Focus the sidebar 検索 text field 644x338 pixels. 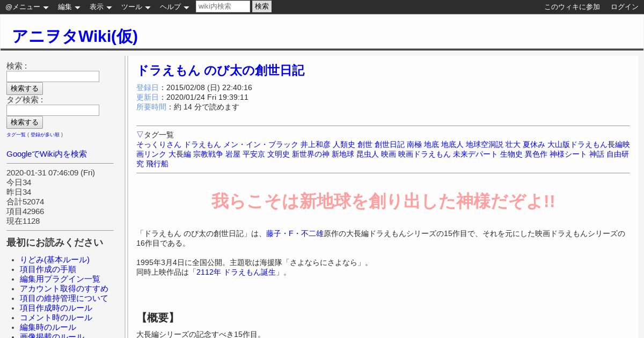click(x=53, y=76)
